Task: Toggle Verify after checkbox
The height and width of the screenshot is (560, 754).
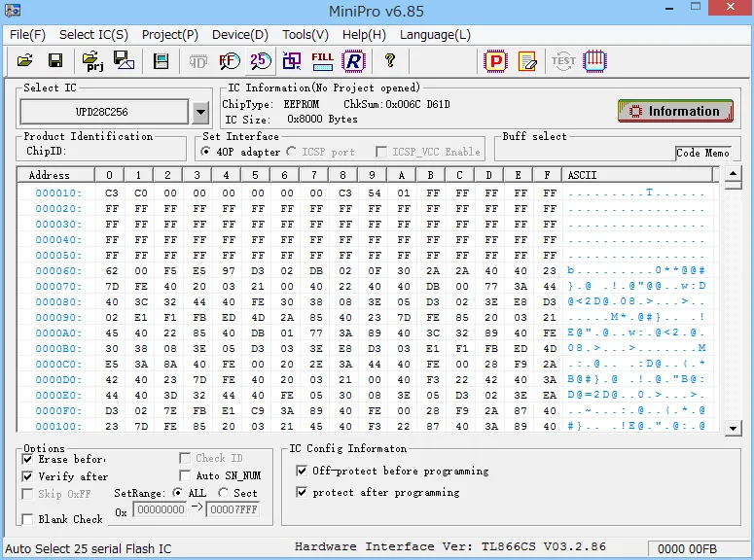Action: point(27,476)
